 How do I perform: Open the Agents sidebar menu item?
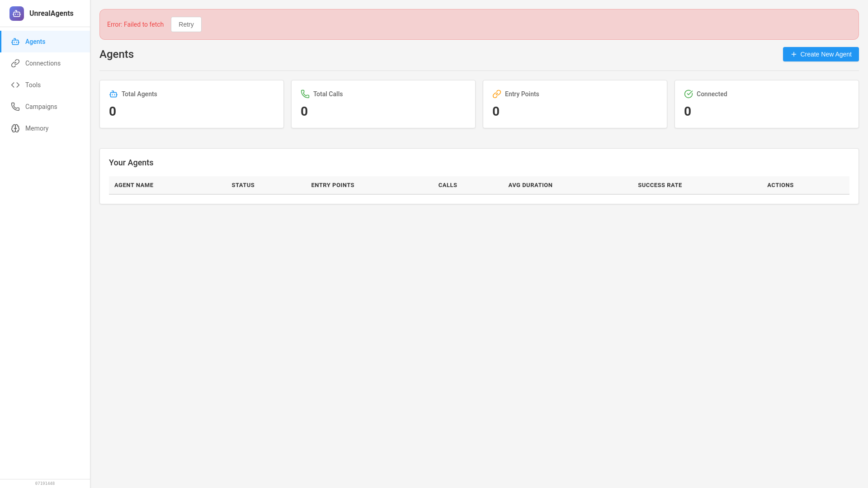click(45, 42)
